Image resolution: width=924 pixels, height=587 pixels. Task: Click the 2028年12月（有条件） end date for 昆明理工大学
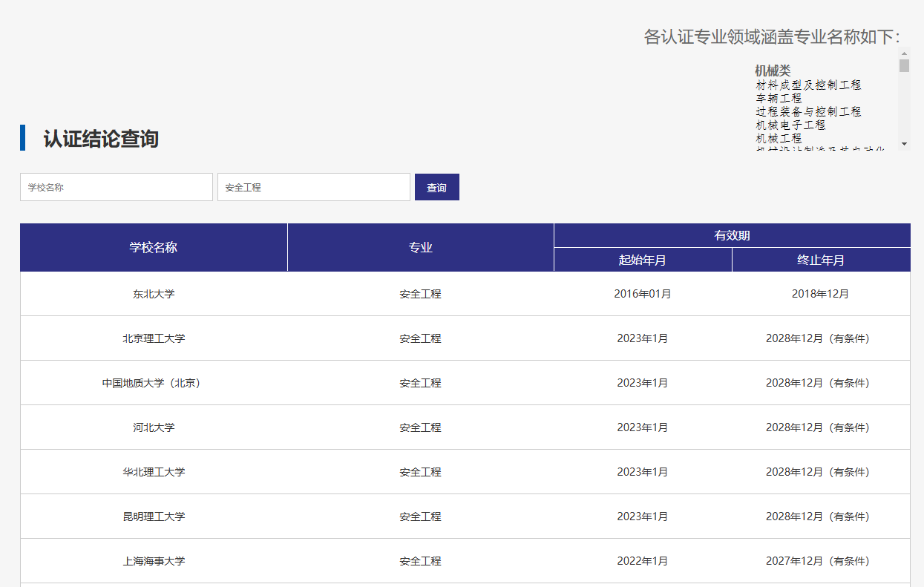(821, 517)
